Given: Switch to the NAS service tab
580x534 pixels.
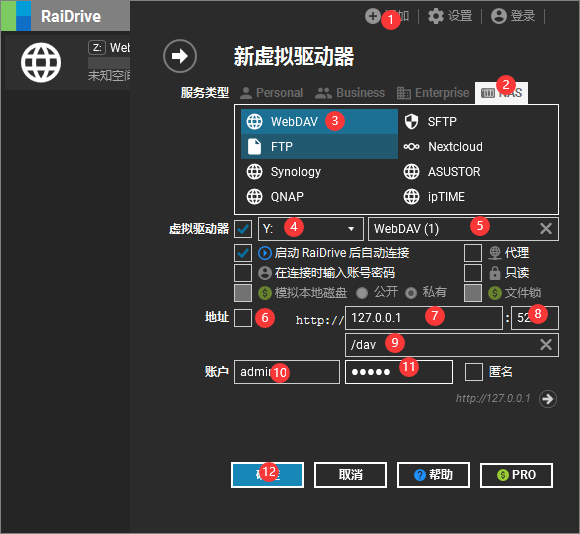Looking at the screenshot, I should click(x=501, y=92).
